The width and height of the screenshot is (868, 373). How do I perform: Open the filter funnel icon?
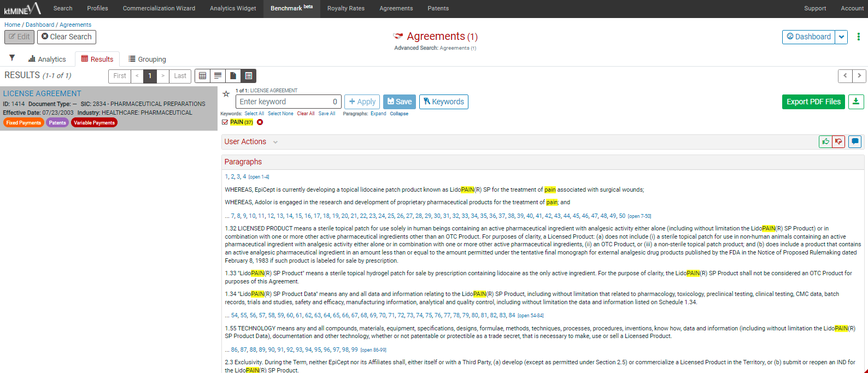[x=12, y=58]
